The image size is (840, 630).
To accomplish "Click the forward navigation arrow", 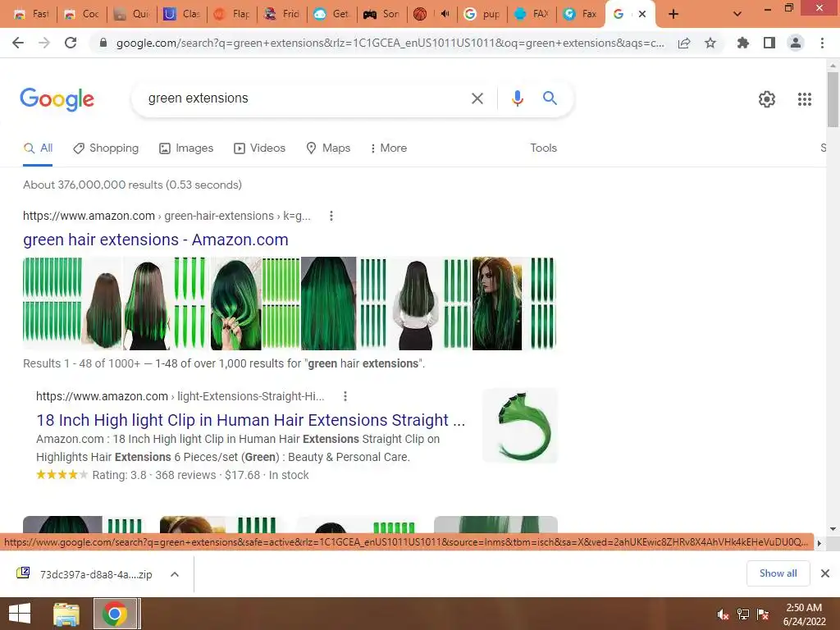I will 44,43.
